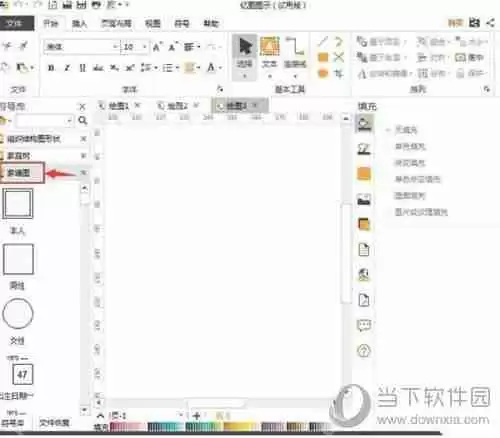Activate the Text tool in the ribbon
500x438 pixels.
270,52
